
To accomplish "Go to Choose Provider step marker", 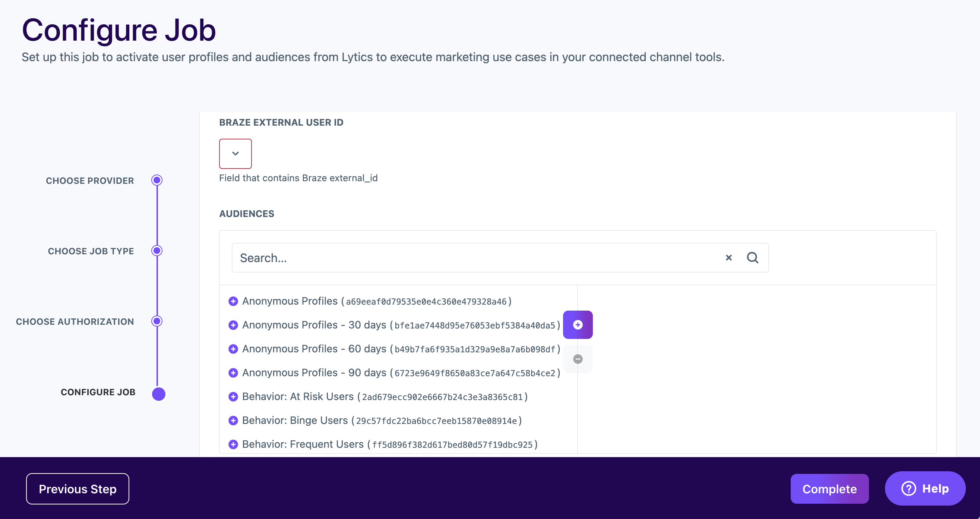I will click(157, 180).
